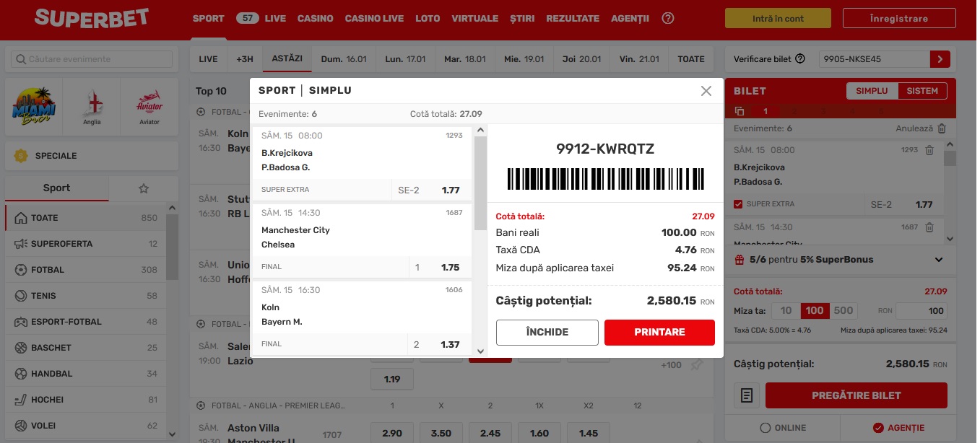Click the ticket code input field 9905-NKSE45
This screenshot has height=443, width=980.
tap(874, 59)
